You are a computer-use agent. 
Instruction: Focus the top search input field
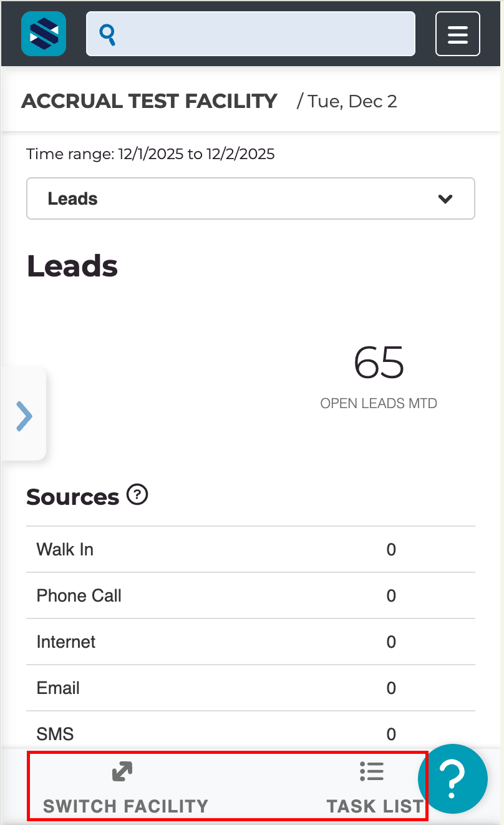[262, 34]
